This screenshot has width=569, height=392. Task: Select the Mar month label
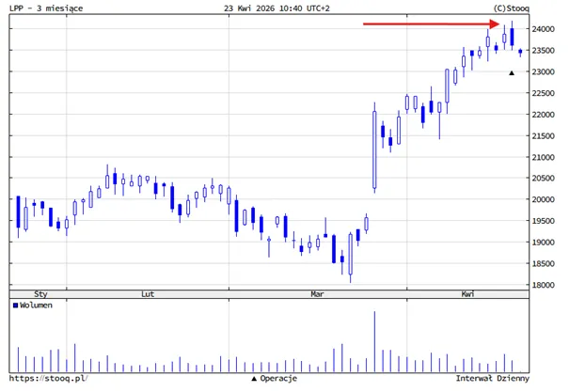317,294
